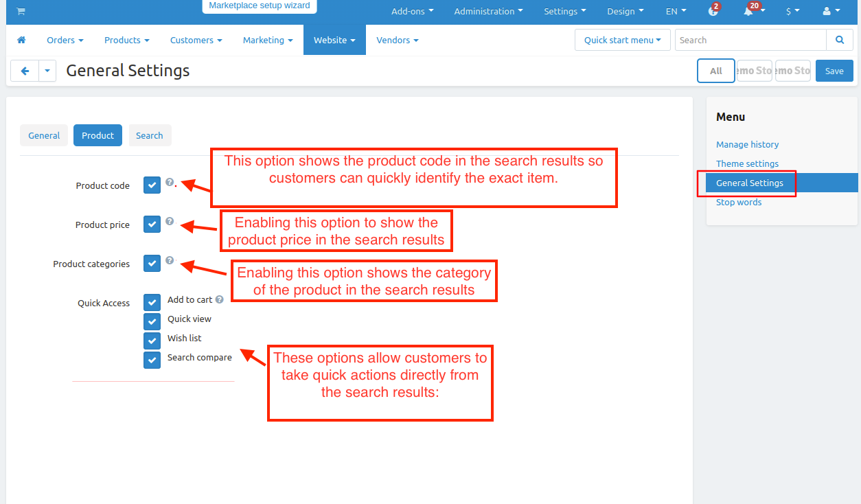Click help icon beside Add to cart

(x=220, y=299)
